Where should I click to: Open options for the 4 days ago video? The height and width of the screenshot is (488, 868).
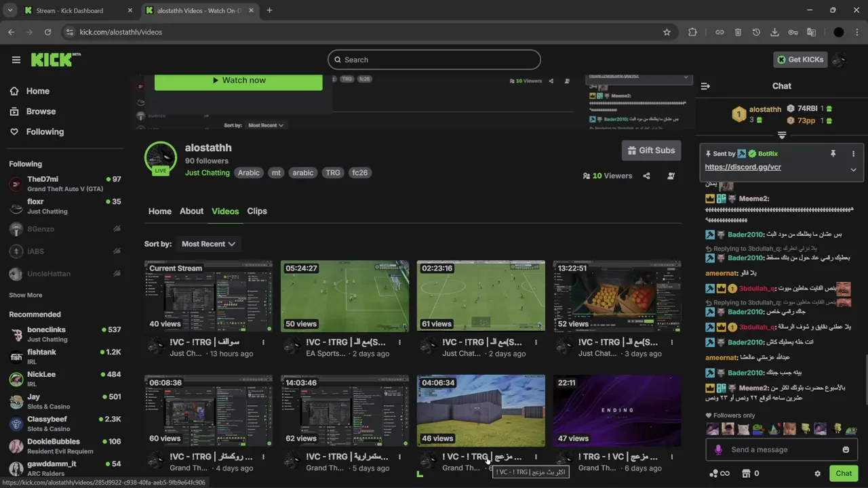tap(263, 457)
